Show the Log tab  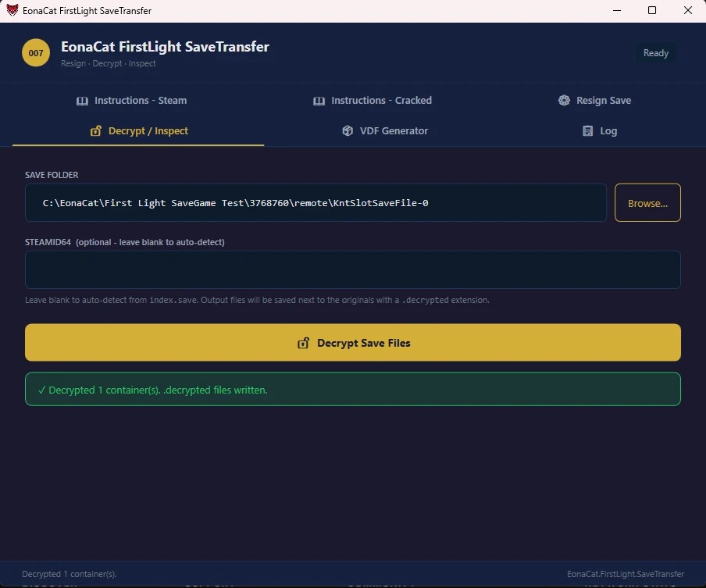[x=599, y=131]
